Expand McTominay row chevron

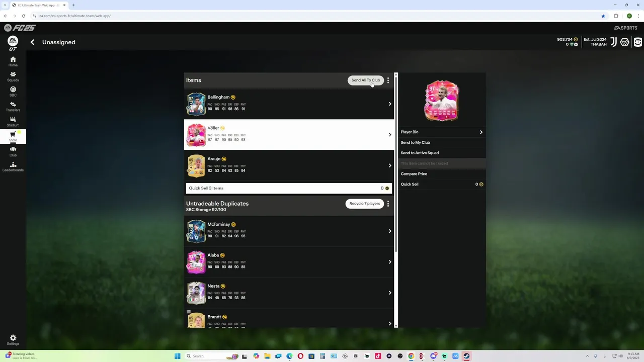pyautogui.click(x=390, y=231)
